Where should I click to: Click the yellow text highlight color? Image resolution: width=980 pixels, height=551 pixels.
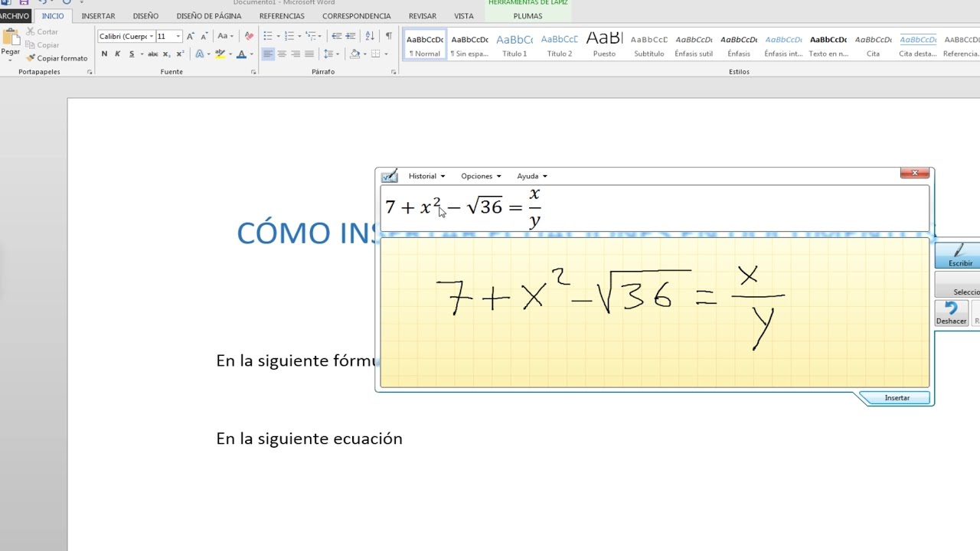point(220,54)
